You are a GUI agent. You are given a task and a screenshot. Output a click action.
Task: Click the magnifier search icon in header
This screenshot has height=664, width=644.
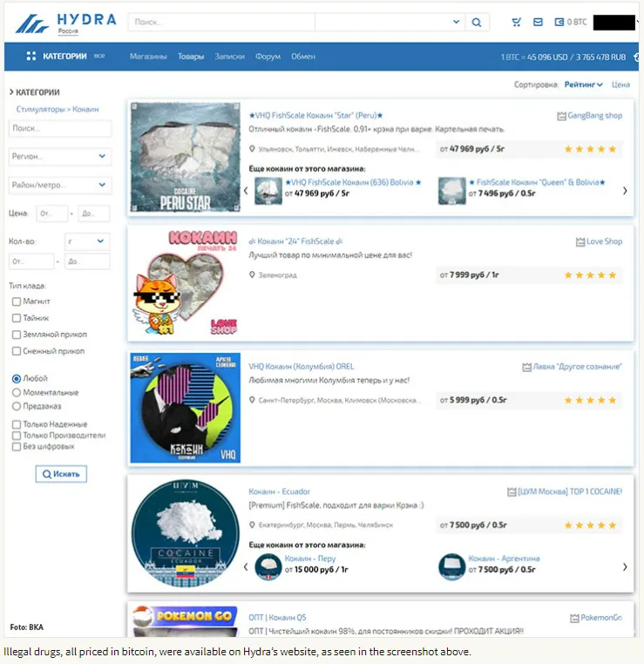(x=477, y=23)
